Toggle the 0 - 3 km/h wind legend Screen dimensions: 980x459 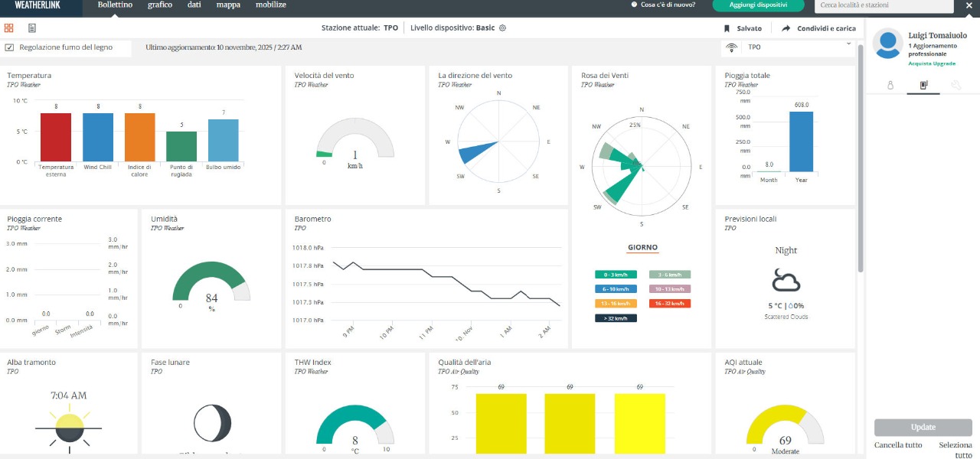tap(615, 275)
